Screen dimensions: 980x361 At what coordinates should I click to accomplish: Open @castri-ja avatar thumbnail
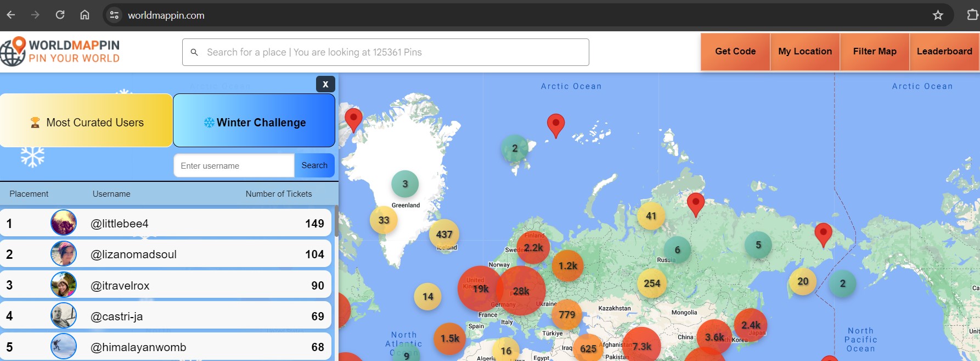[x=64, y=316]
